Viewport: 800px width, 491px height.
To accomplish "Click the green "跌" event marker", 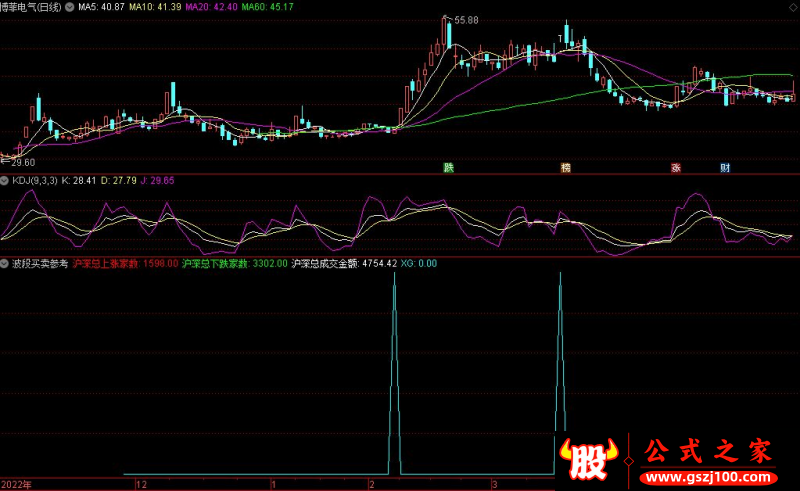I will pos(448,168).
